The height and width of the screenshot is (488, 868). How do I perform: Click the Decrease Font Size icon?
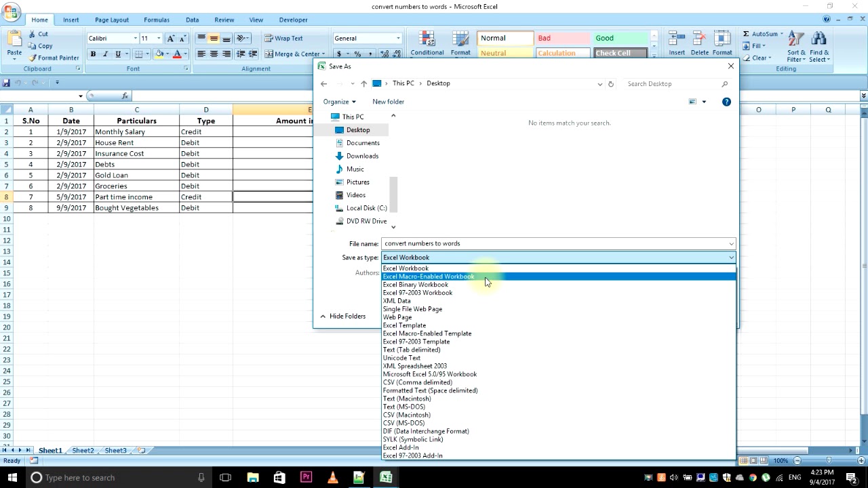(x=182, y=39)
